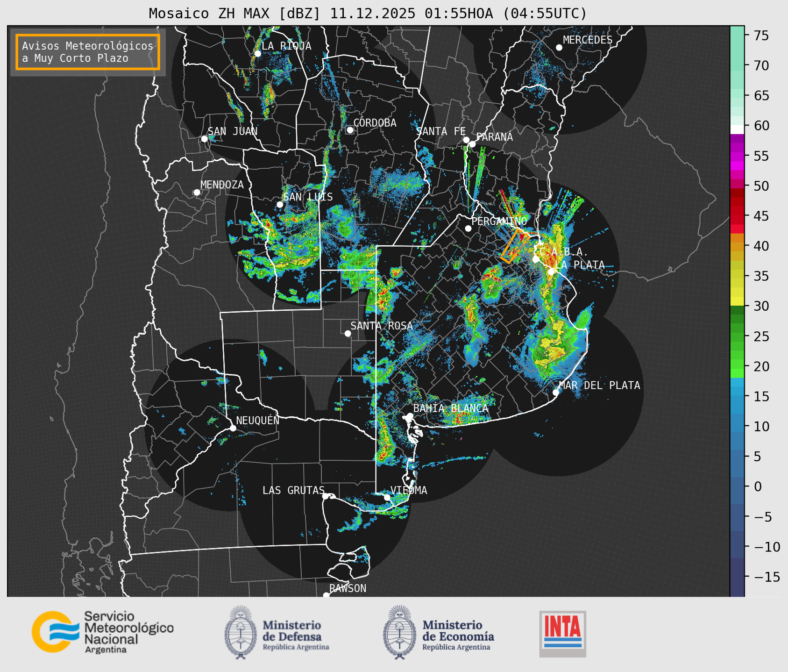Click the INTA logo
Image resolution: width=788 pixels, height=672 pixels.
563,634
